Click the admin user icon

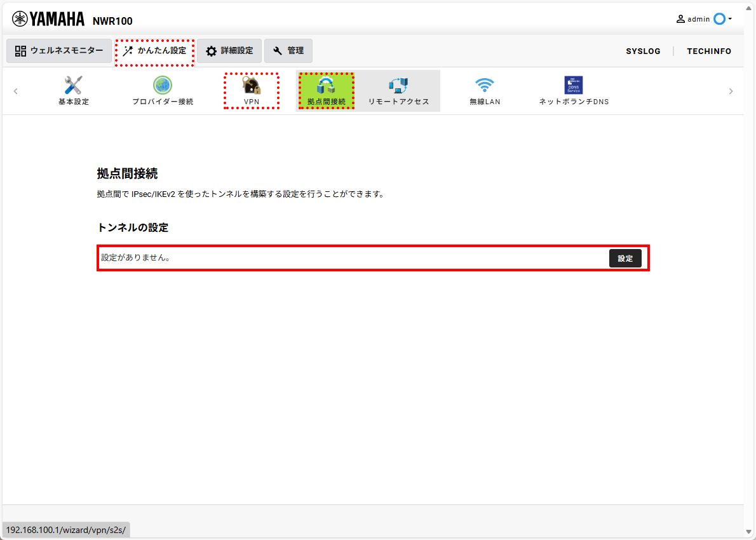[680, 19]
